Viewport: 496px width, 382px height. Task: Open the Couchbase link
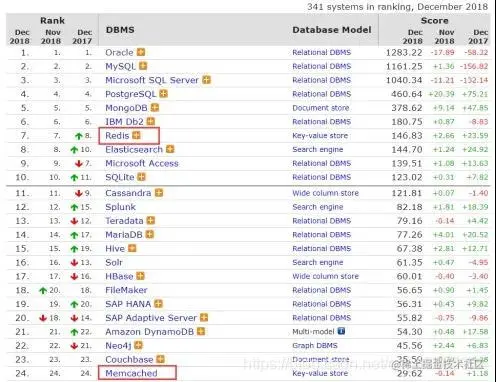[x=129, y=360]
